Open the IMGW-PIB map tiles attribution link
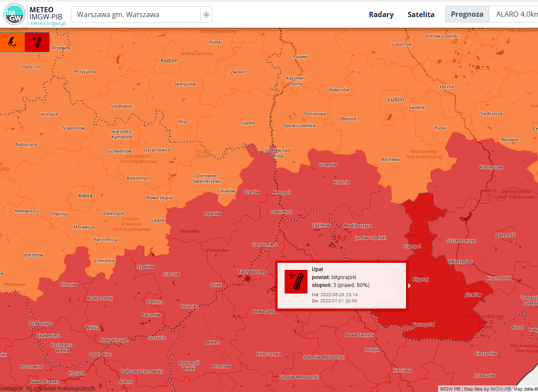The image size is (538, 392). click(500, 389)
